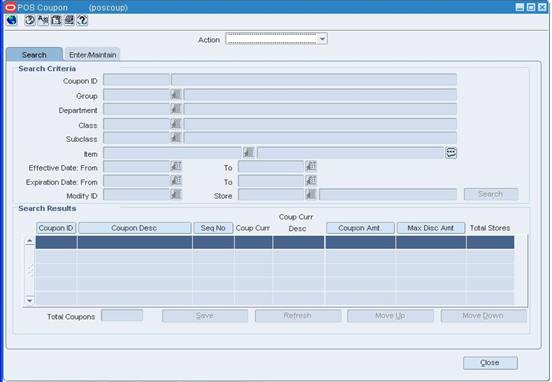This screenshot has height=382, width=552.
Task: Maximize the POS Coupon window
Action: point(531,7)
